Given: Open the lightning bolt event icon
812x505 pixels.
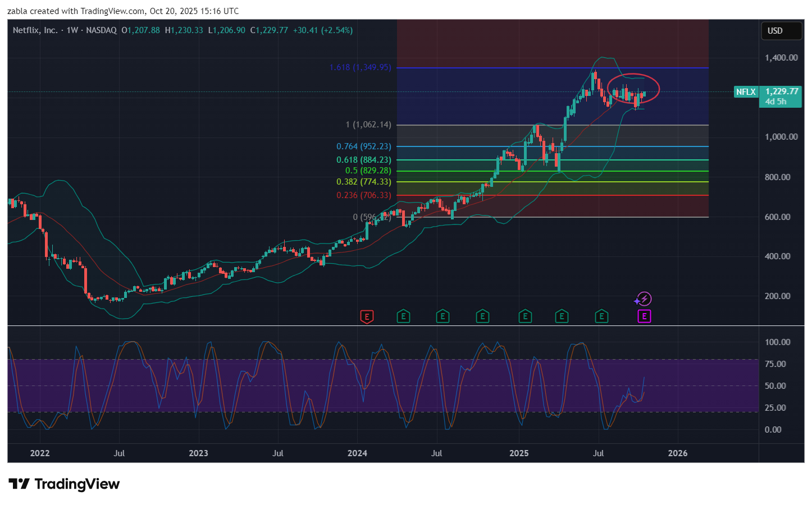Looking at the screenshot, I should click(644, 299).
